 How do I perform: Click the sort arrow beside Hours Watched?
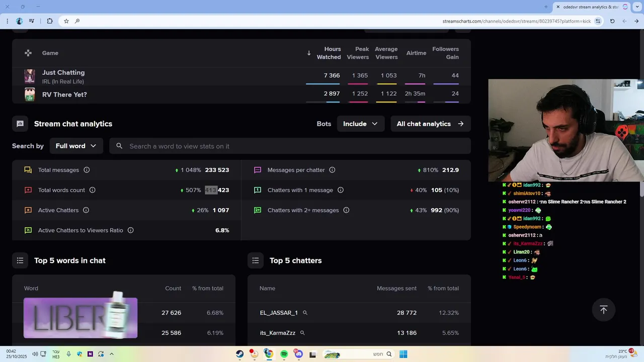(x=309, y=53)
